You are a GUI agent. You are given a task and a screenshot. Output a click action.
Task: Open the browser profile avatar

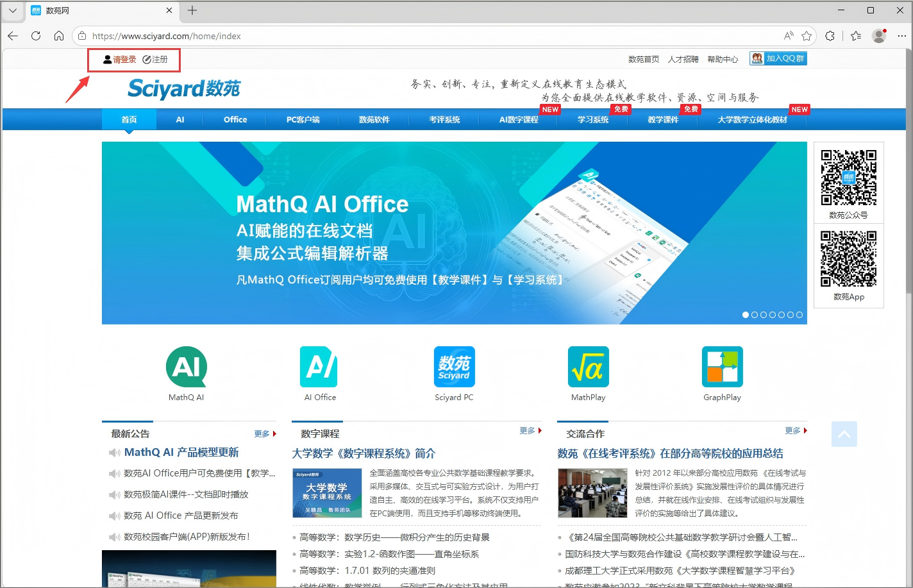click(x=879, y=36)
